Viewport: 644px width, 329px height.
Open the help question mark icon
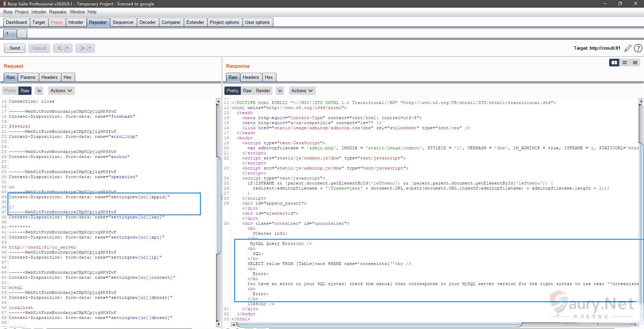(x=638, y=48)
